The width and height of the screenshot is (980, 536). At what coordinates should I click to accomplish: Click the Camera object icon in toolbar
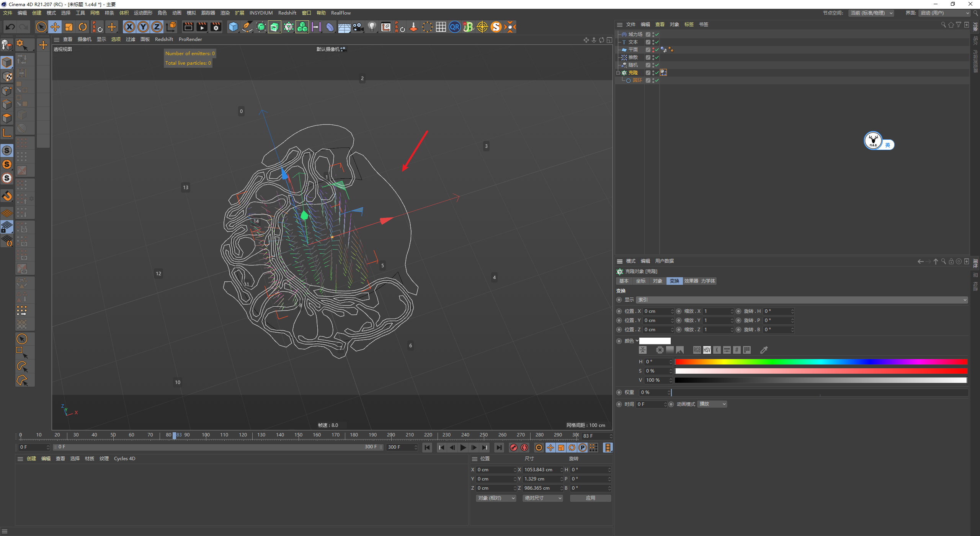click(358, 27)
